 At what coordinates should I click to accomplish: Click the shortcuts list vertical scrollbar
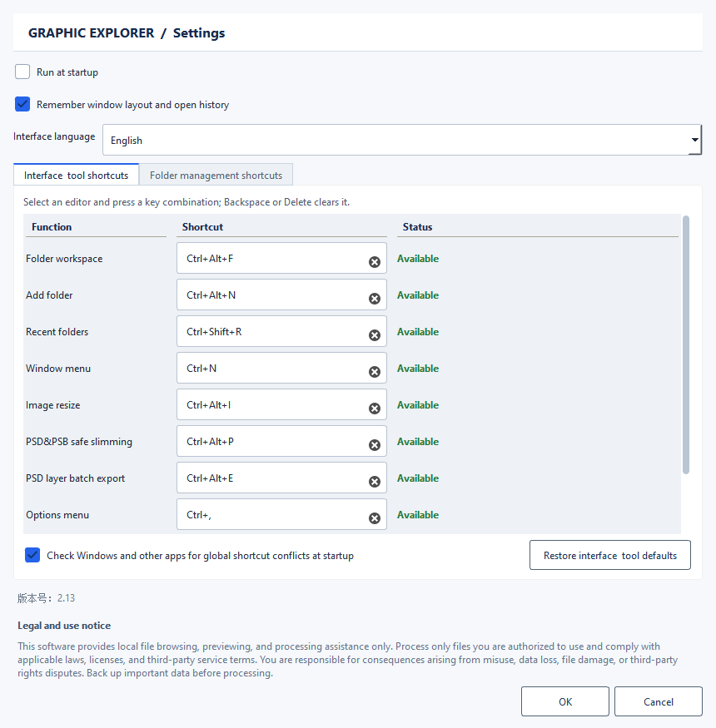click(686, 345)
